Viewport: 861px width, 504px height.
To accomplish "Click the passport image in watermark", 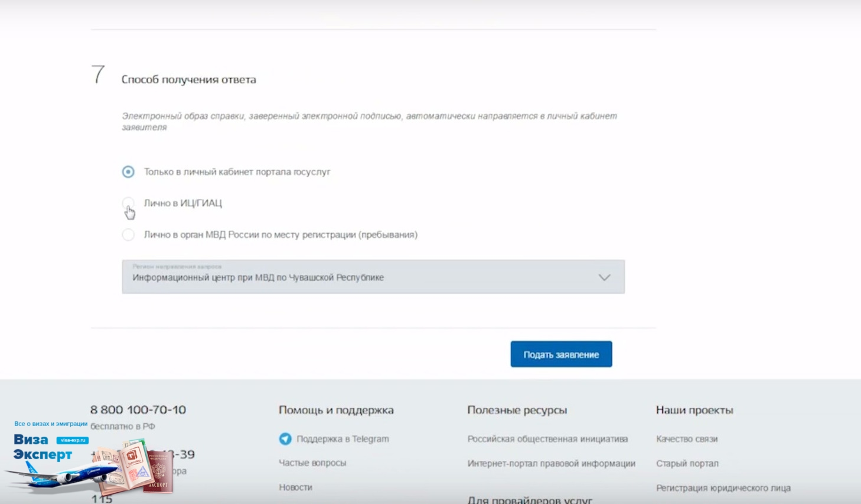I will [x=158, y=472].
